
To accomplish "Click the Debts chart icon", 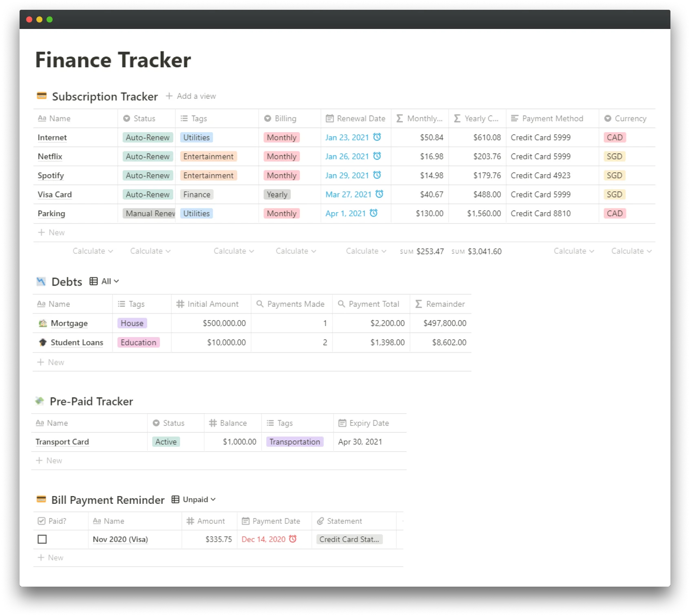I will pos(41,281).
